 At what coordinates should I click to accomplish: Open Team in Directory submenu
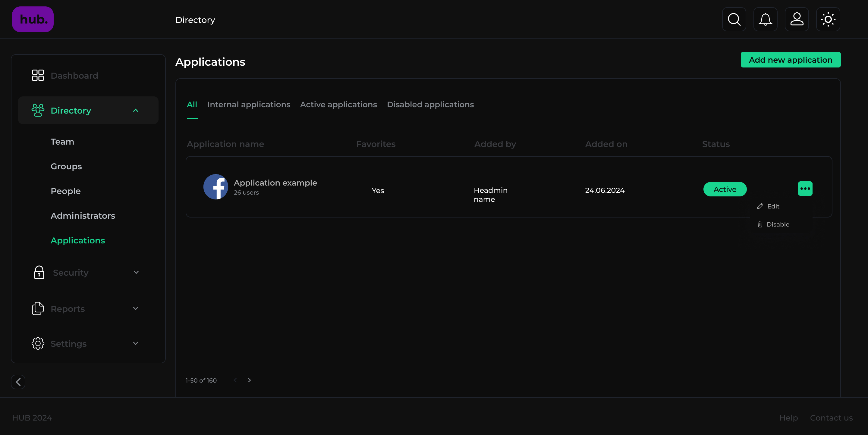(62, 142)
